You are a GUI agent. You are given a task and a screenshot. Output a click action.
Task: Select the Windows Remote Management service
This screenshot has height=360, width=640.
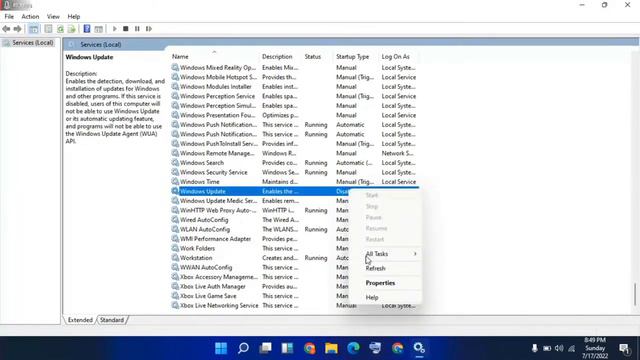click(294, 153)
